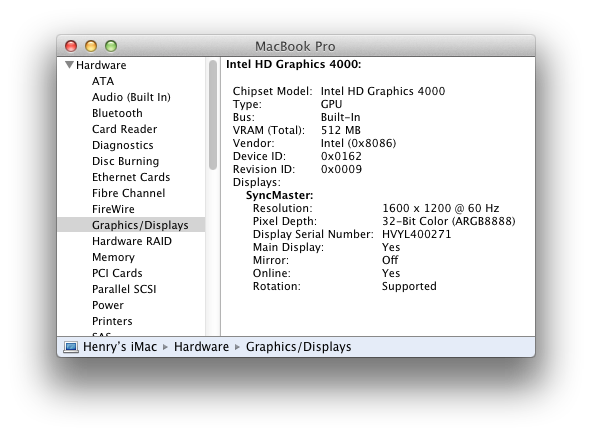Click the sidebar vertical scrollbar thumb
Screen dimensions: 592x436
213,115
